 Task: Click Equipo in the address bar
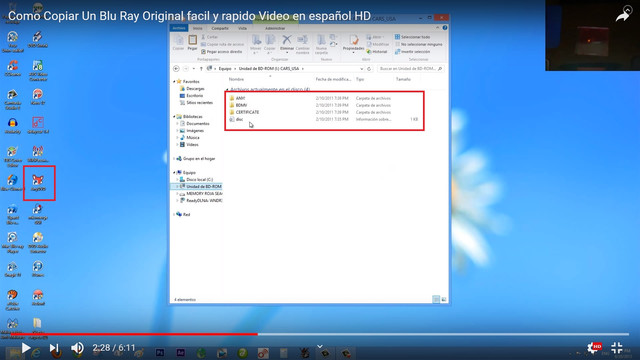point(224,69)
